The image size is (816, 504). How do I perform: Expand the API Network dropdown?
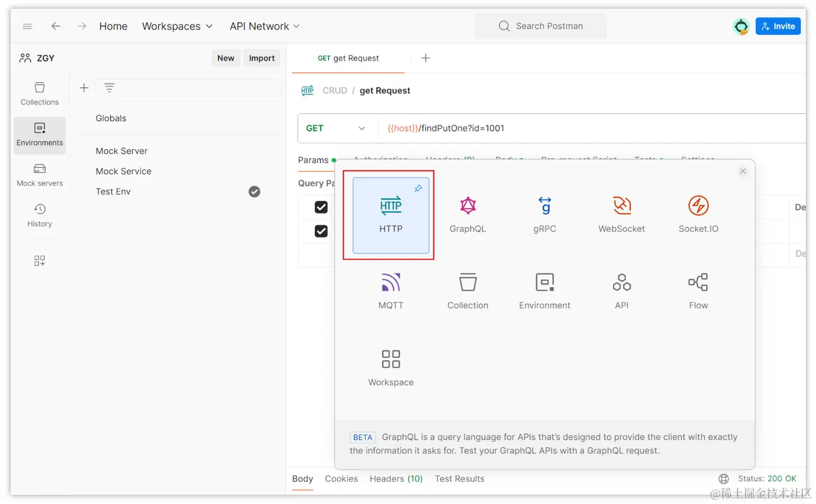(x=265, y=26)
